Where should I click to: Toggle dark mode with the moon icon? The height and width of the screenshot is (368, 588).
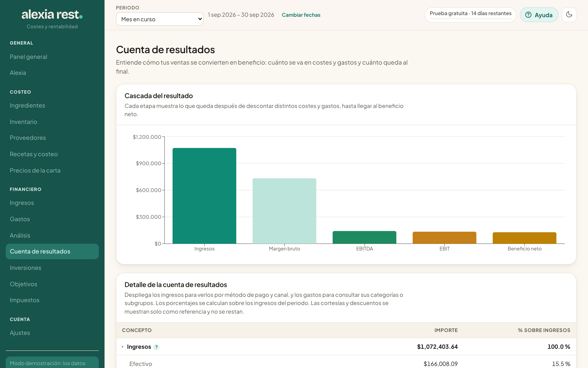569,15
